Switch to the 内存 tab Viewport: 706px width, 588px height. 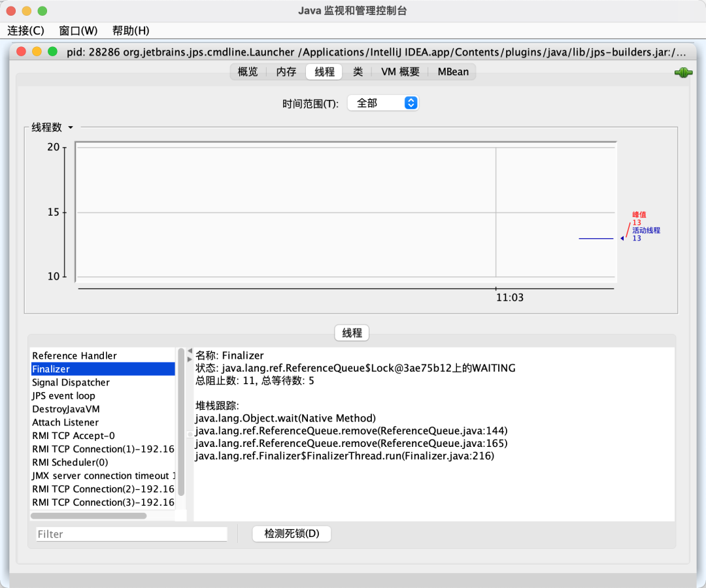coord(286,72)
